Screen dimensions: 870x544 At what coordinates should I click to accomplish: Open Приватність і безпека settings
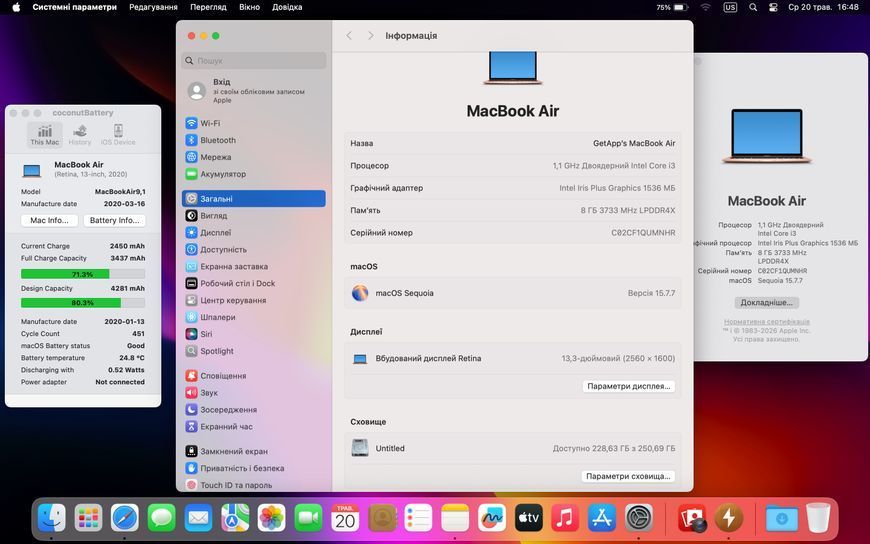point(254,468)
